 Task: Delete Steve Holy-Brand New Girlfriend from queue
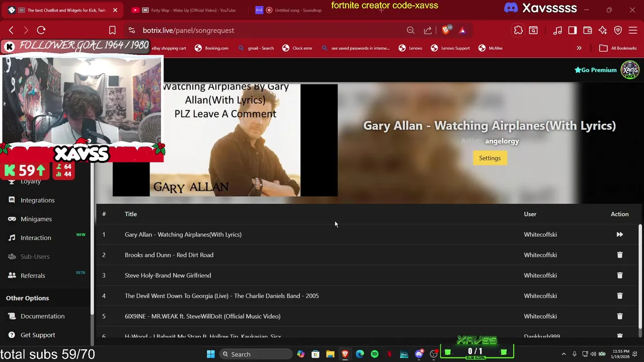pyautogui.click(x=619, y=276)
